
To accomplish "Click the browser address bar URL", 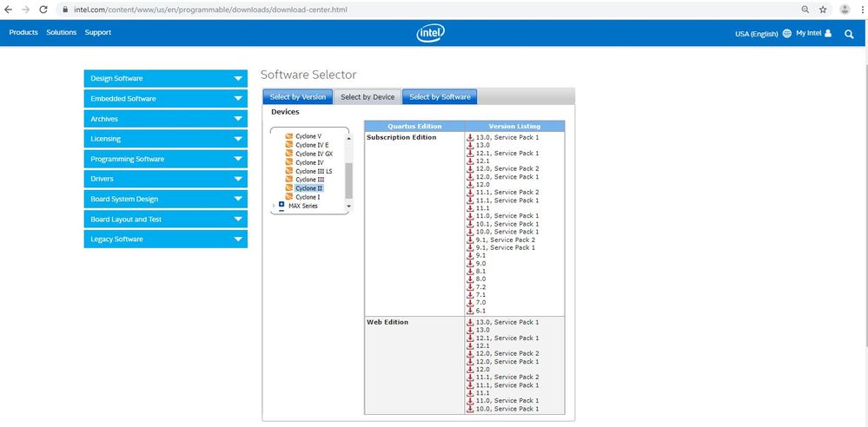I will click(x=210, y=10).
